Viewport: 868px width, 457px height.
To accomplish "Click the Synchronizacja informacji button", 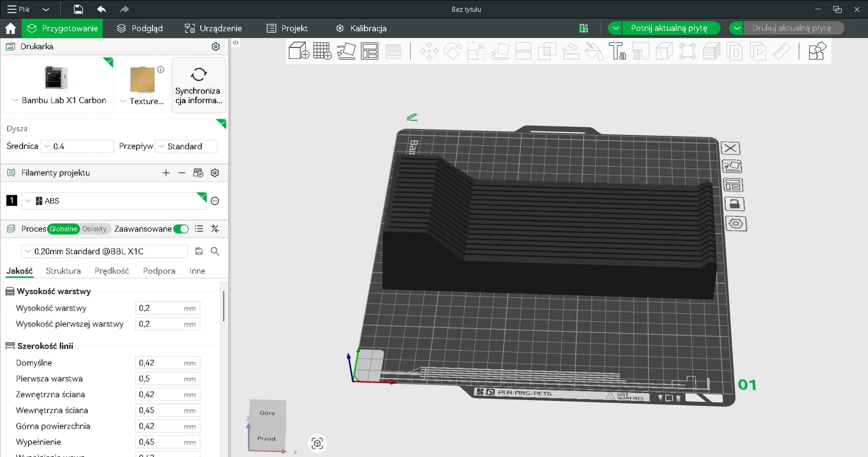I will pyautogui.click(x=199, y=86).
